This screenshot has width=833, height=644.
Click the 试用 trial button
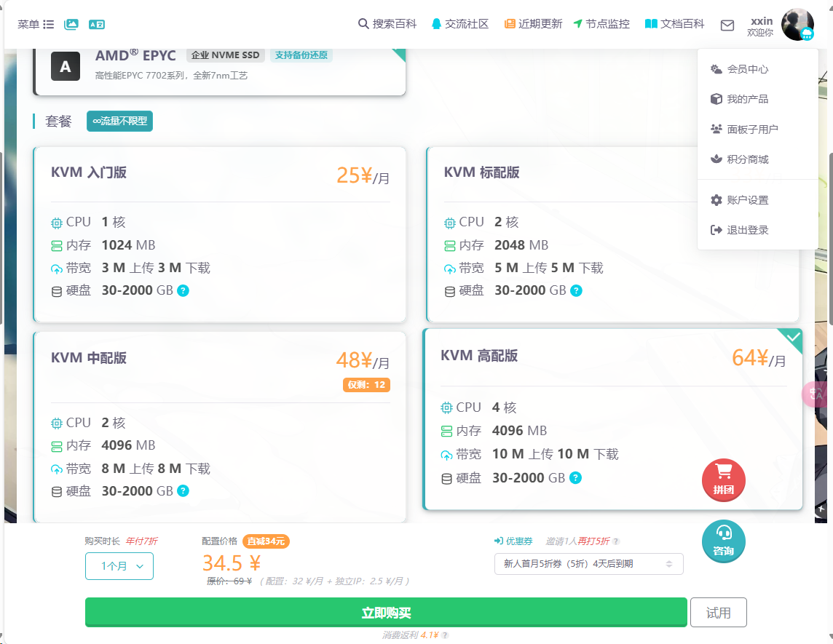[718, 612]
